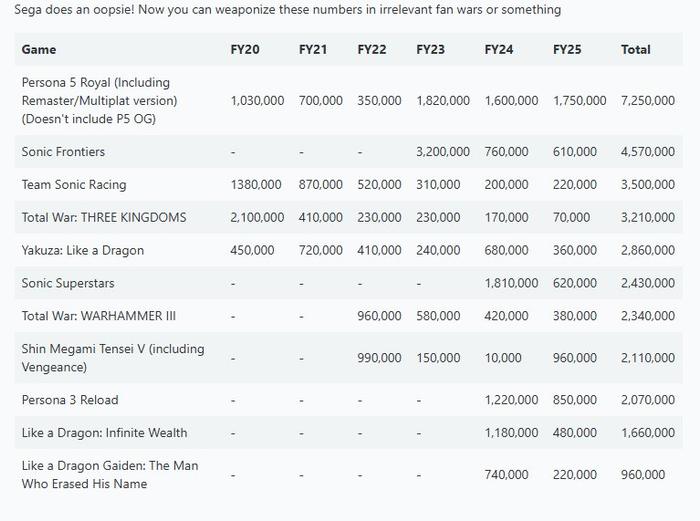This screenshot has width=700, height=521.
Task: Click the FY24 column header
Action: 499,49
